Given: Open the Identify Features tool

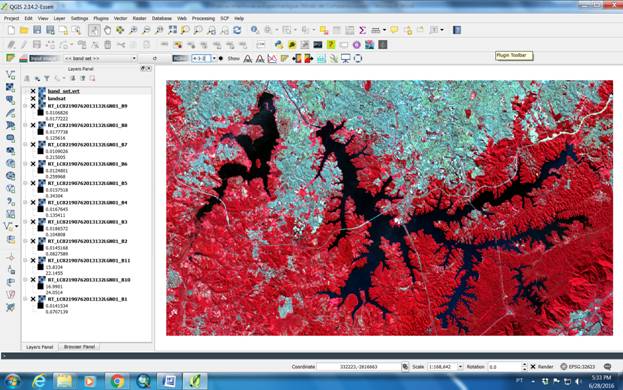Looking at the screenshot, I should [x=255, y=30].
